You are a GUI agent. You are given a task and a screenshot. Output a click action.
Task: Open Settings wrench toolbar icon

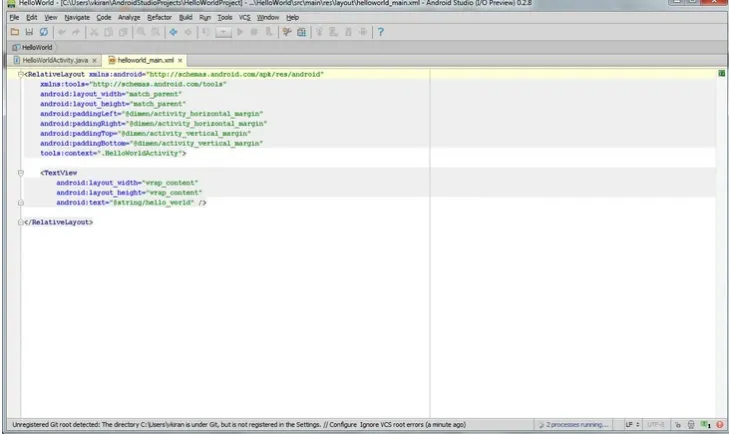tap(287, 32)
